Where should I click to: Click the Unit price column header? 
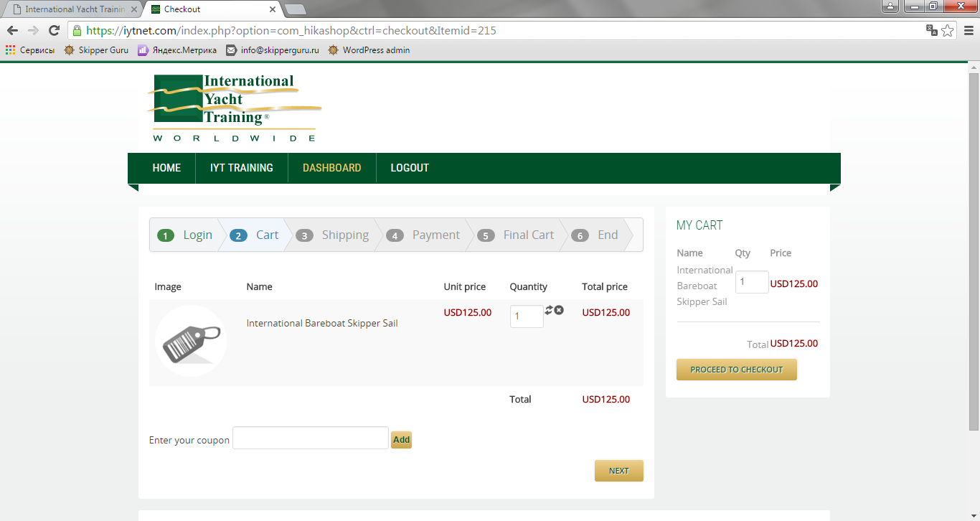pos(465,286)
